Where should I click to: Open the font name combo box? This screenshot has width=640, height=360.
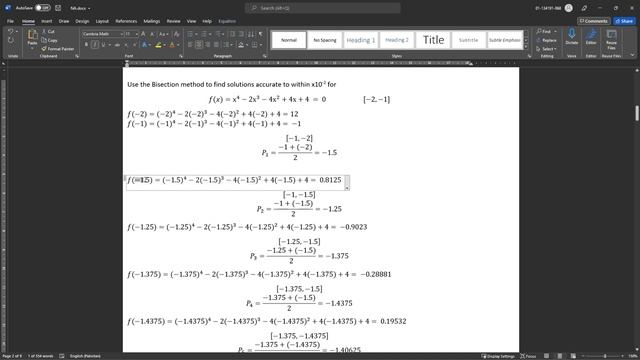(103, 34)
